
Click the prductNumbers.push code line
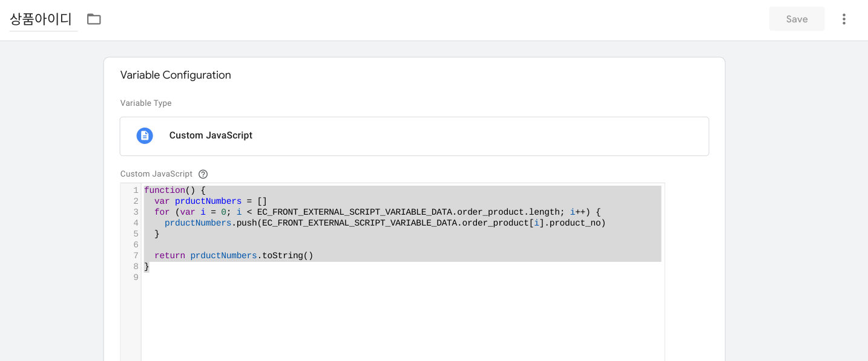385,223
